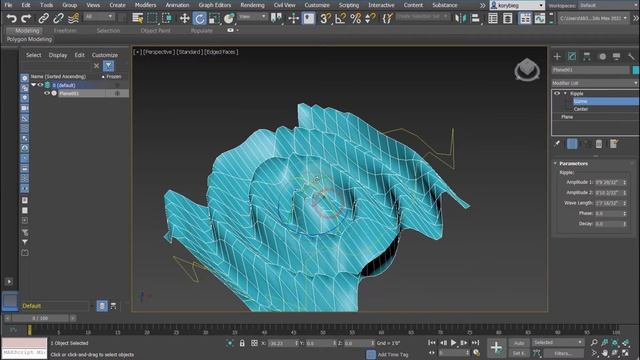Open the Animation menu
The height and width of the screenshot is (360, 640).
pos(178,5)
